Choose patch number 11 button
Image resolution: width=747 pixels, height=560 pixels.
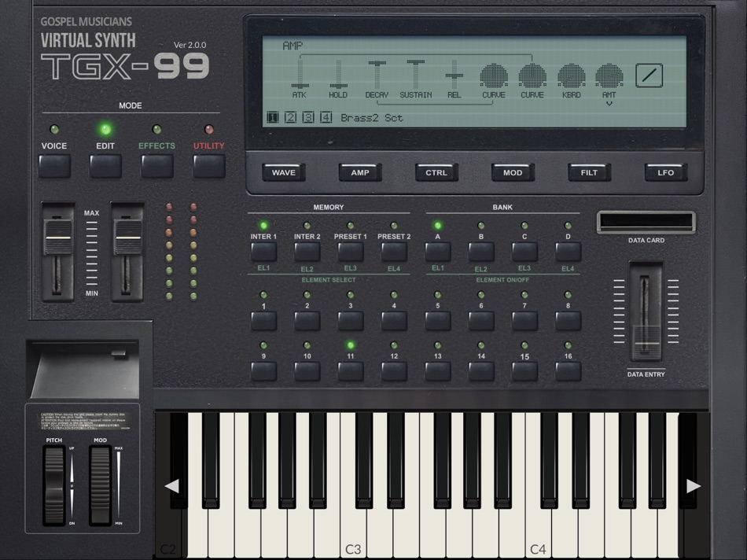pyautogui.click(x=350, y=371)
